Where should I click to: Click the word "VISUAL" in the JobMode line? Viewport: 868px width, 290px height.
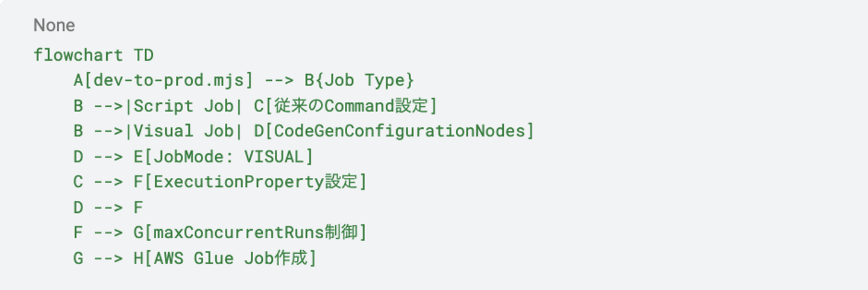tap(274, 157)
